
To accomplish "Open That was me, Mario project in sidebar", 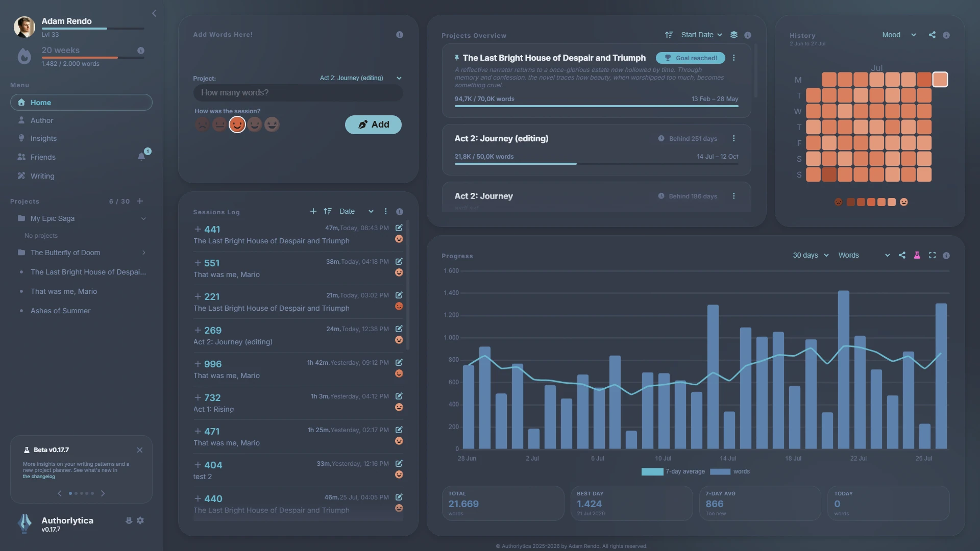I will pyautogui.click(x=64, y=291).
